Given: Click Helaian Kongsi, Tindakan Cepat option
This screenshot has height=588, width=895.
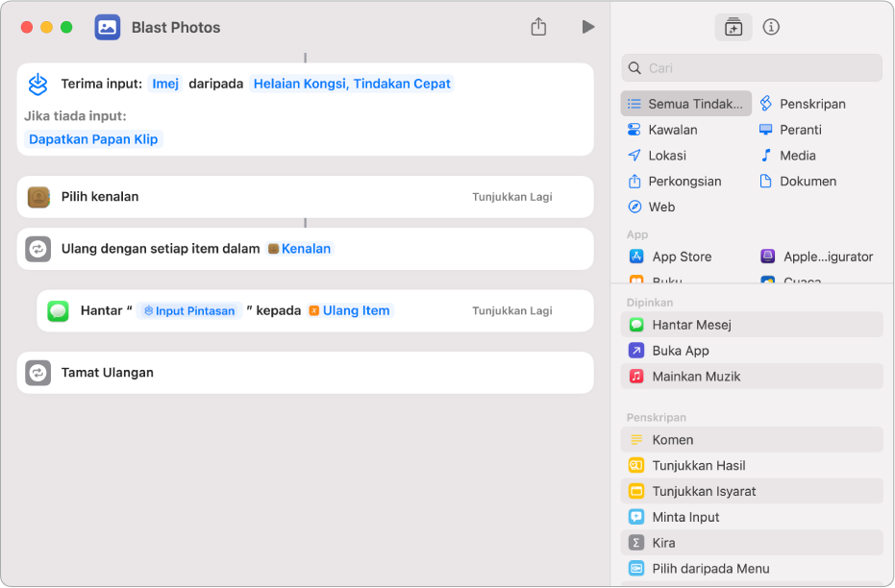Looking at the screenshot, I should (x=352, y=84).
